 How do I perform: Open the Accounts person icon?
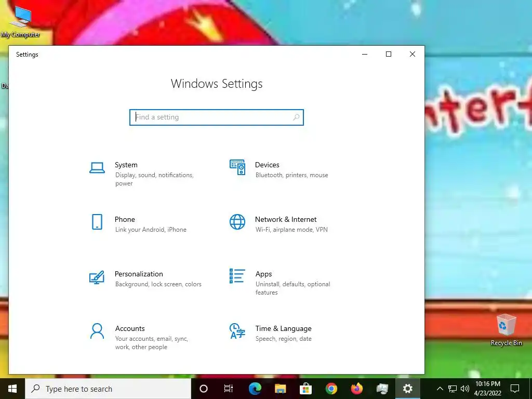[x=97, y=331]
